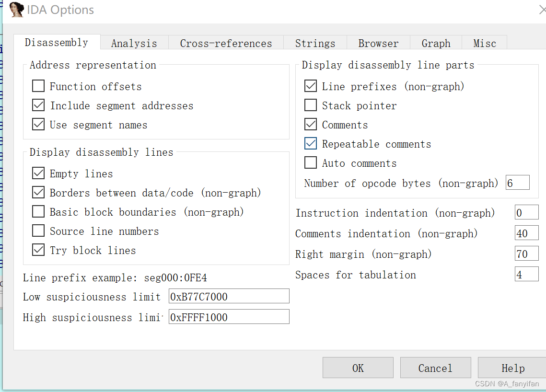
Task: Click the Spaces for tabulation field
Action: click(526, 274)
